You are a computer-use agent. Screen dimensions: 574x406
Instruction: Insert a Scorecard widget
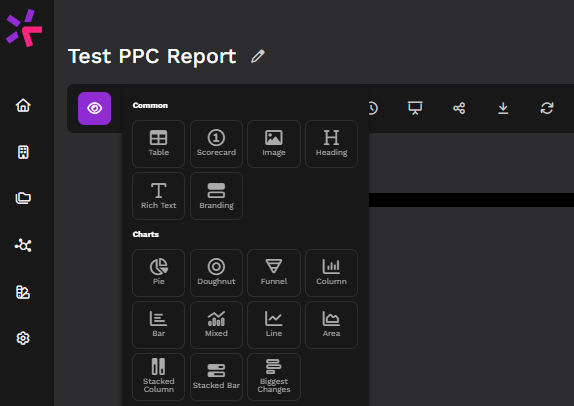click(216, 144)
